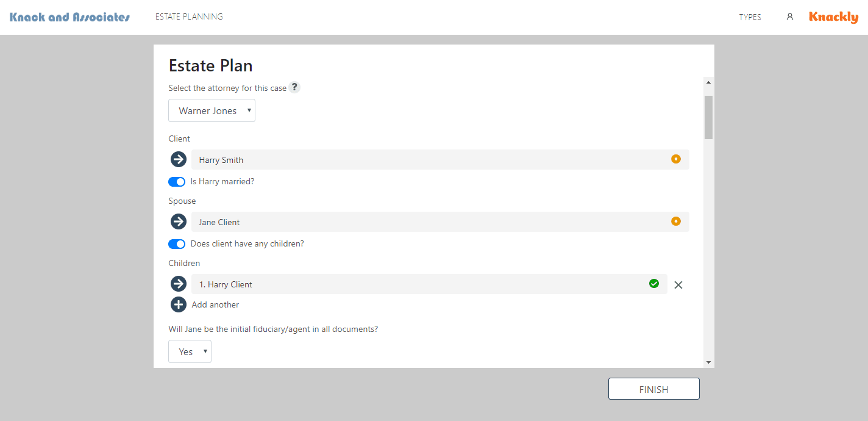Viewport: 868px width, 421px height.
Task: Open the Client record arrow icon
Action: [178, 160]
